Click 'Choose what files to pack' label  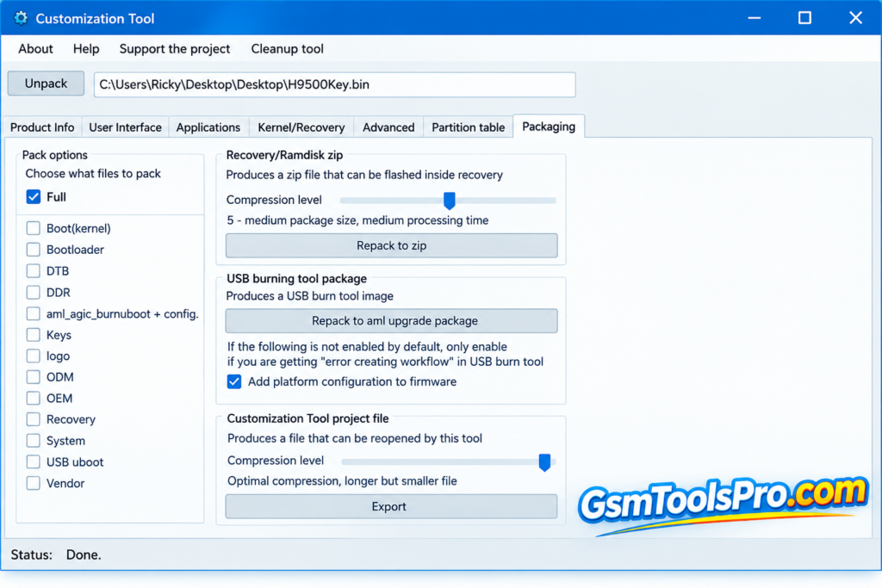(93, 174)
